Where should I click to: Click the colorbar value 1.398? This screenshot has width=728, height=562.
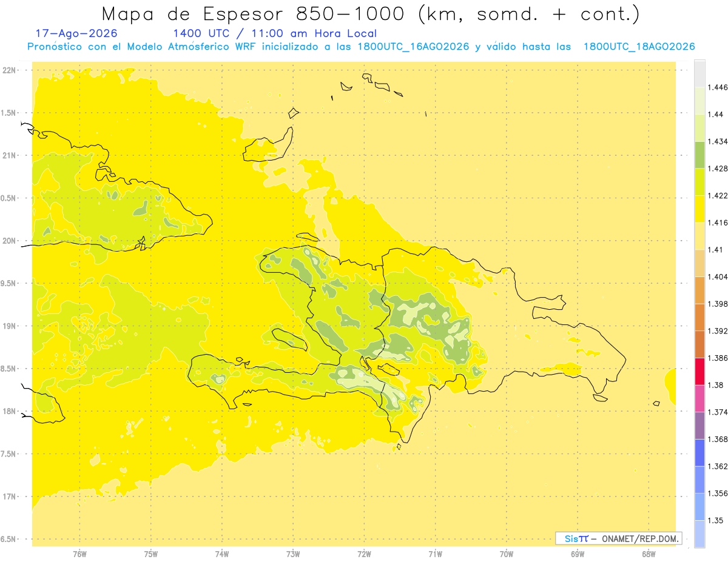click(717, 304)
